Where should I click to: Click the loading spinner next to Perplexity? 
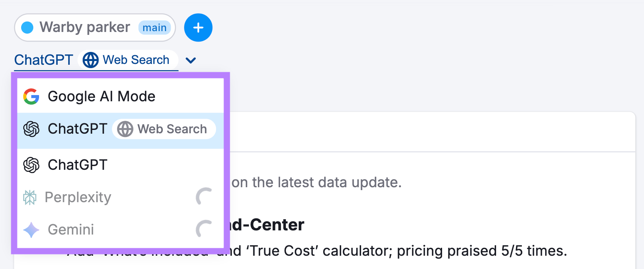tap(204, 197)
